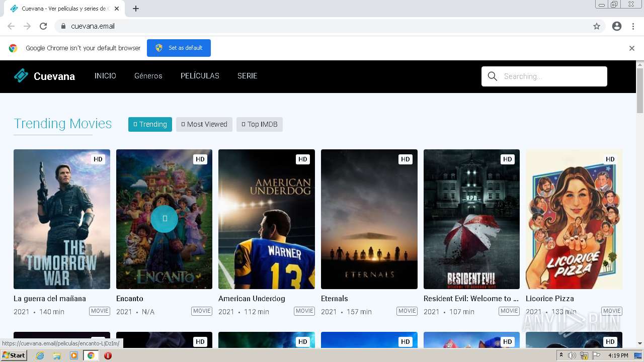
Task: Open SERIE in the navigation
Action: click(247, 76)
